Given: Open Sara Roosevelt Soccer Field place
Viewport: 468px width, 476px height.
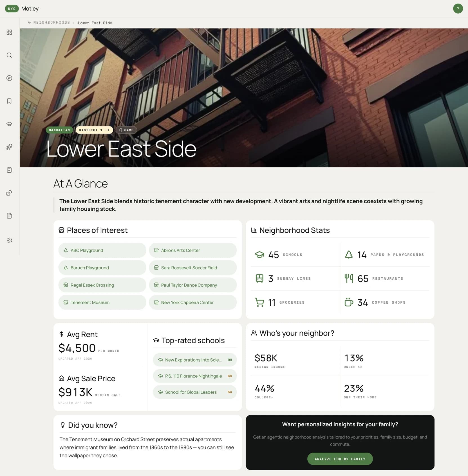Looking at the screenshot, I should pyautogui.click(x=193, y=268).
